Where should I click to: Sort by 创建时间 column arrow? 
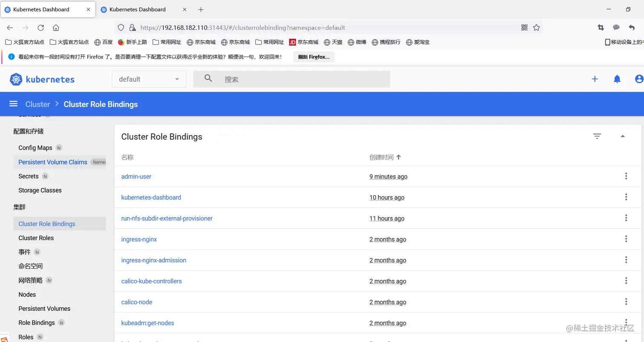click(399, 157)
